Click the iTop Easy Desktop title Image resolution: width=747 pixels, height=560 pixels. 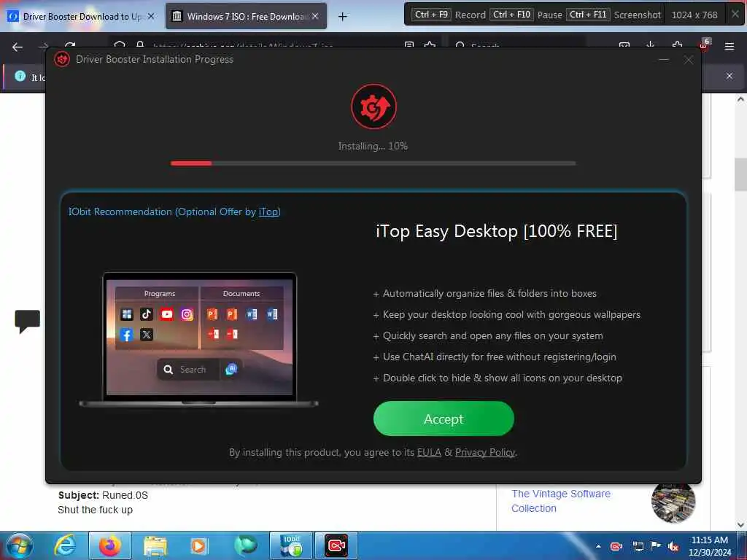[x=496, y=231]
